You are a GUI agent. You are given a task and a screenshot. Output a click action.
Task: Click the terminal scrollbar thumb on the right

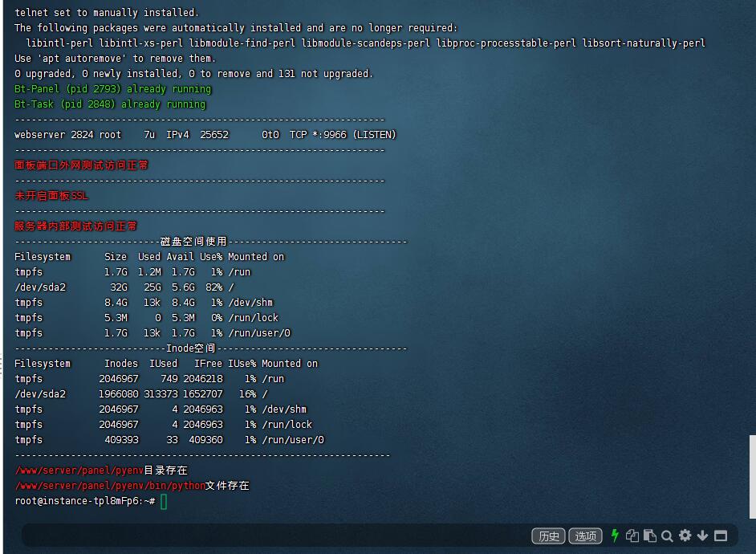click(x=752, y=476)
